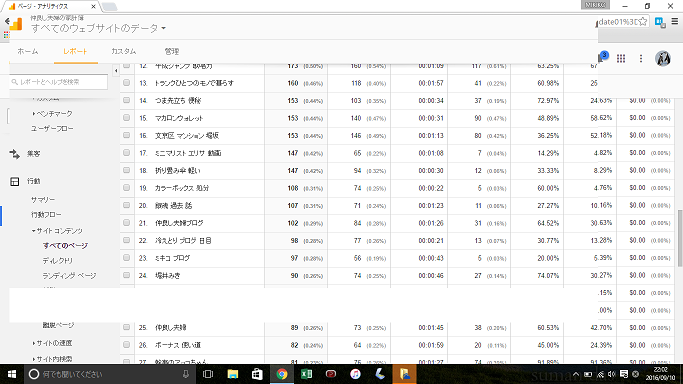Check the box for row 15 マカロンウォレット
The height and width of the screenshot is (384, 683).
[x=126, y=118]
